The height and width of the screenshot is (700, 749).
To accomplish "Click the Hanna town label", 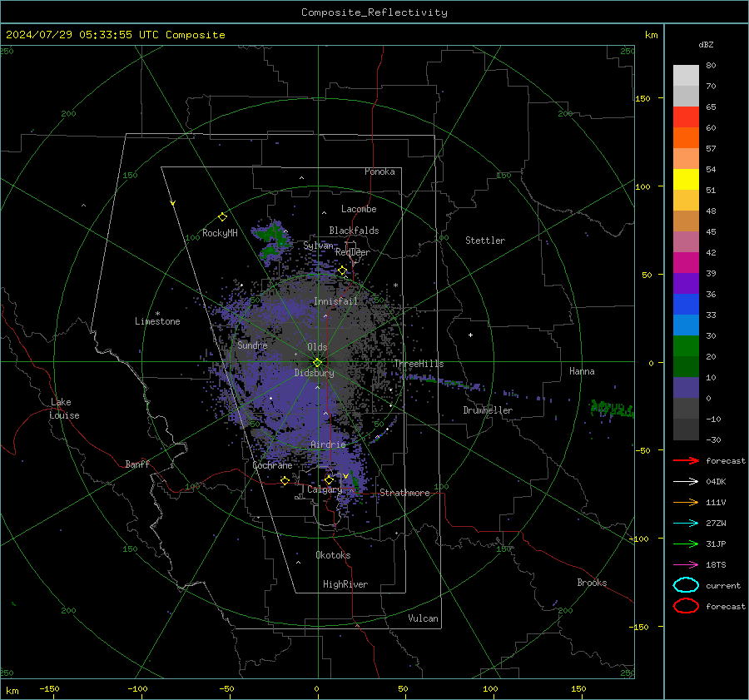I will (x=582, y=371).
